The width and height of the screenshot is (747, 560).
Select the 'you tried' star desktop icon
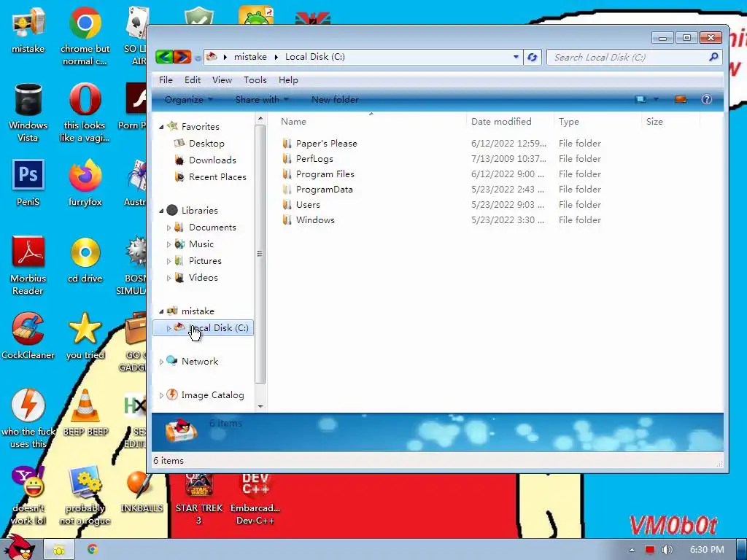point(85,336)
